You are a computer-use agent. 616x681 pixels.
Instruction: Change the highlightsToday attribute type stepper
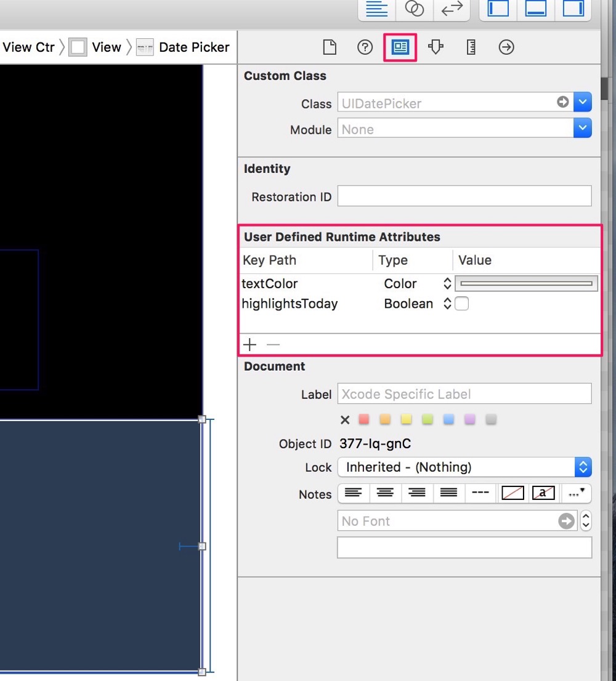click(447, 304)
